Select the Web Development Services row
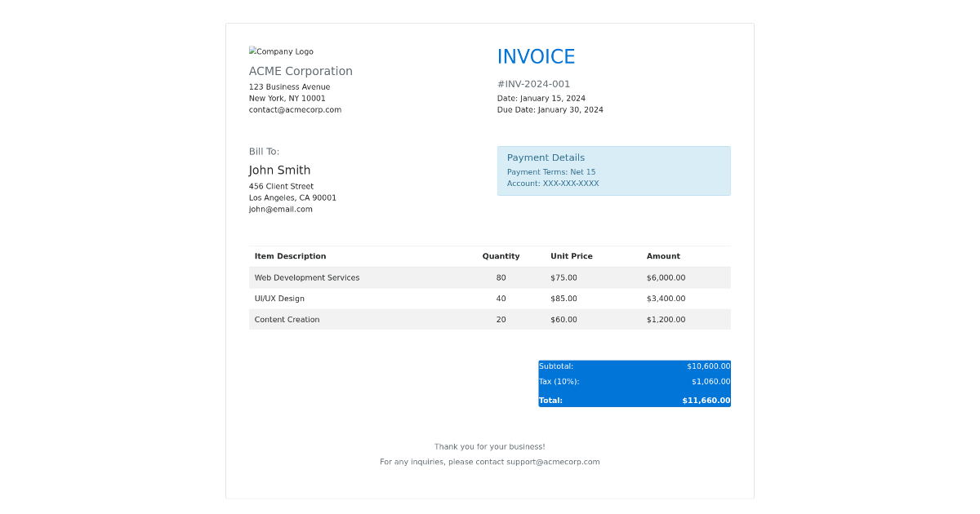 [489, 277]
